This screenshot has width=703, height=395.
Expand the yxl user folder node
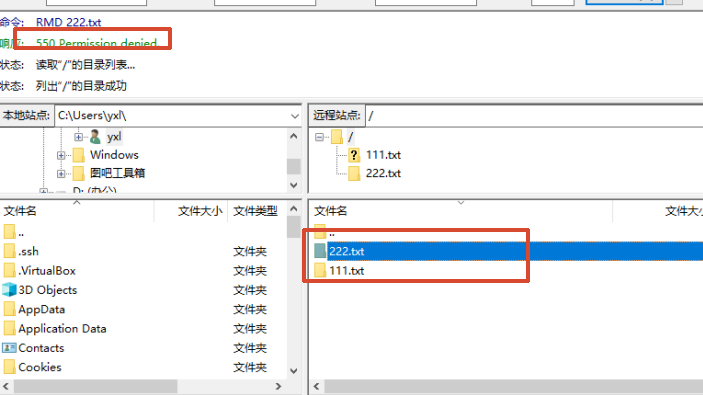coord(78,137)
